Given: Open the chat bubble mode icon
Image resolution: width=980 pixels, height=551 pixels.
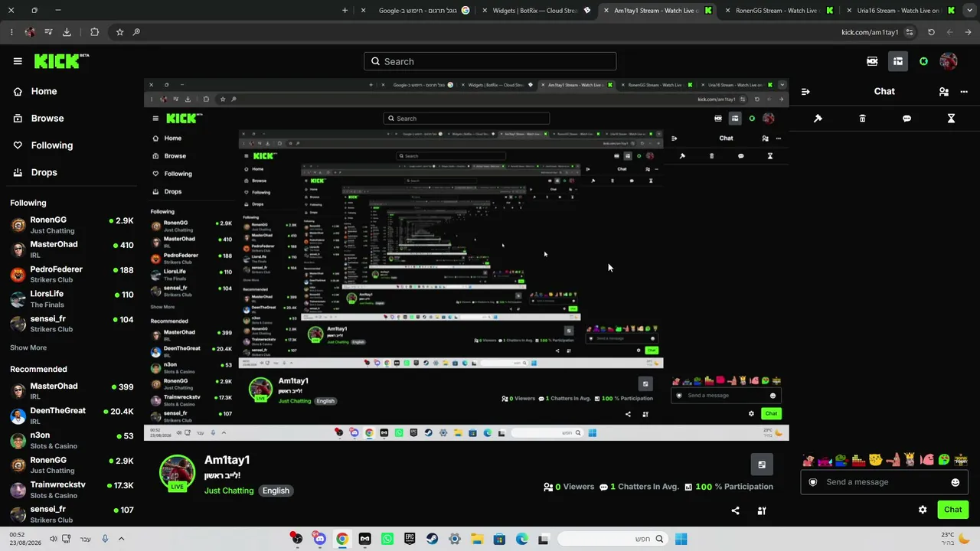Looking at the screenshot, I should point(906,119).
